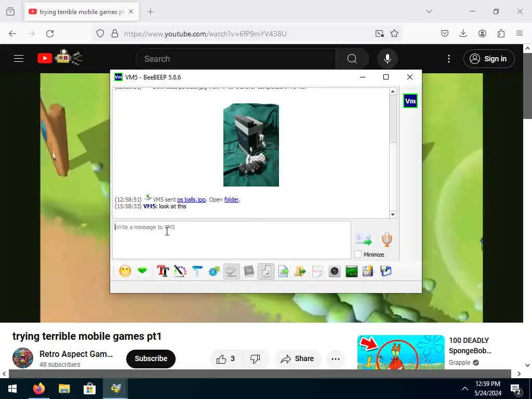Open chat settings with the blue gears icon
Image resolution: width=532 pixels, height=399 pixels.
pyautogui.click(x=214, y=271)
